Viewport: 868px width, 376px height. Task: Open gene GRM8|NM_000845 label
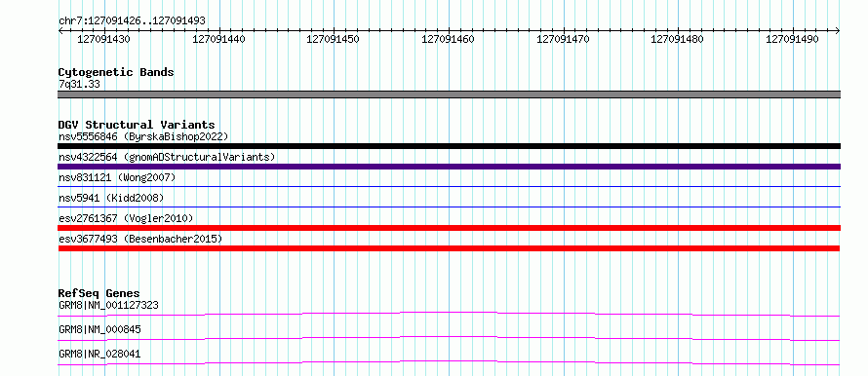[99, 329]
